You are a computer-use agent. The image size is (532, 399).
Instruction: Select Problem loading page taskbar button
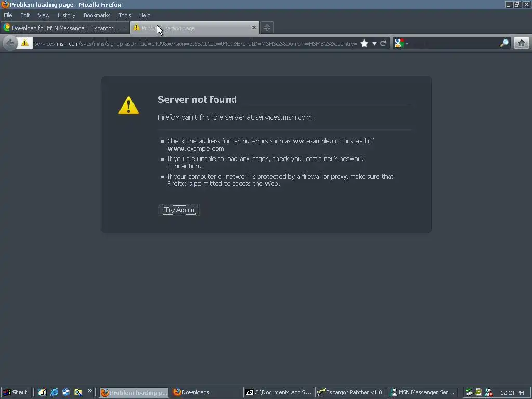point(135,393)
